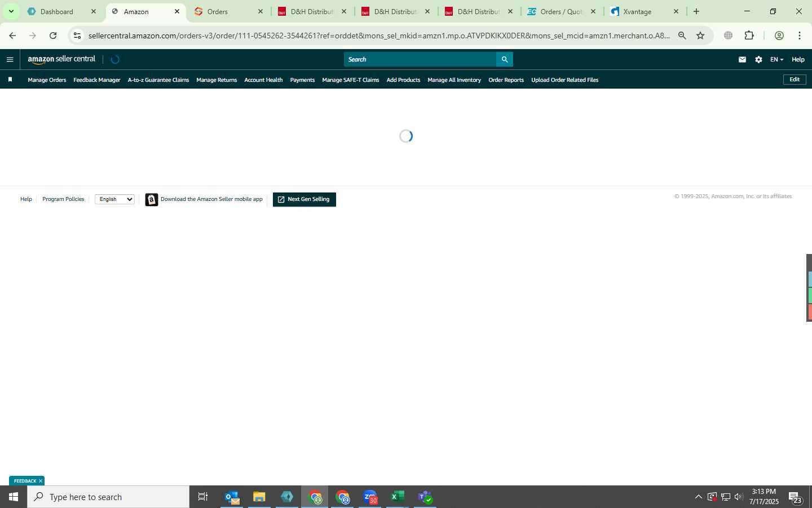Close the Xvantage tab
This screenshot has width=812, height=508.
tap(676, 11)
